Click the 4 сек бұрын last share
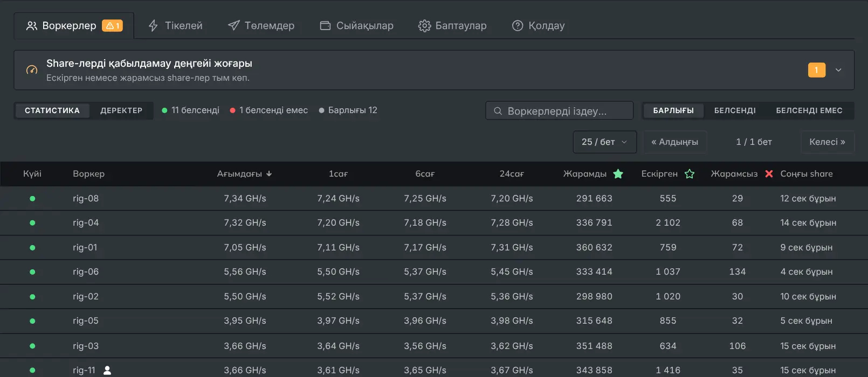This screenshot has height=377, width=868. 807,272
